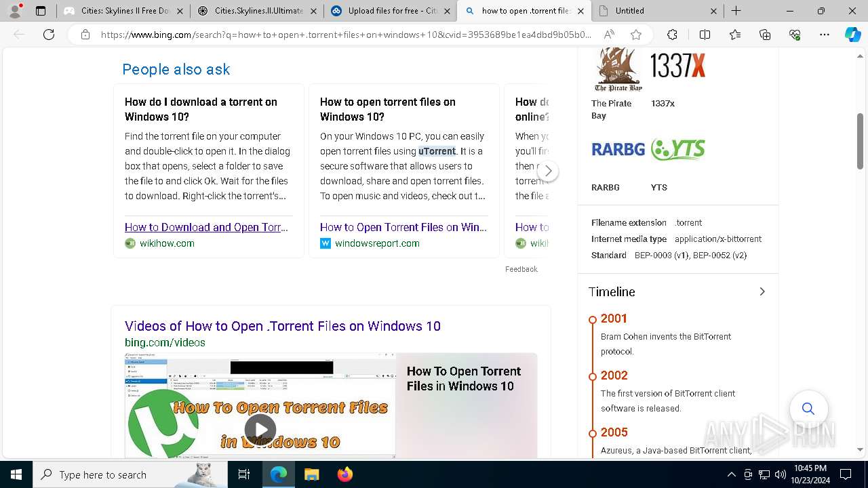This screenshot has width=868, height=488.
Task: Open How to Download and Open Torrent link
Action: point(206,227)
